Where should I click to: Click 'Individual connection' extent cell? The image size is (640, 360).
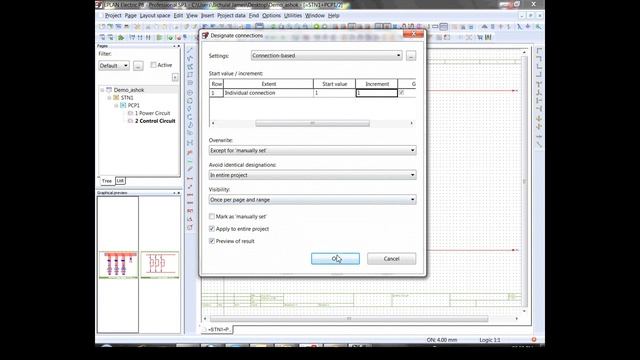pyautogui.click(x=268, y=93)
